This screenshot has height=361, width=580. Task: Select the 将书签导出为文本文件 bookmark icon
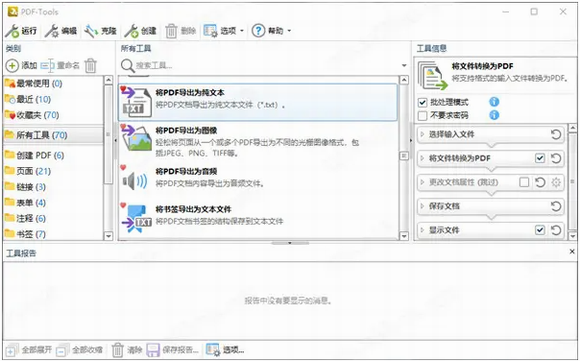[136, 219]
